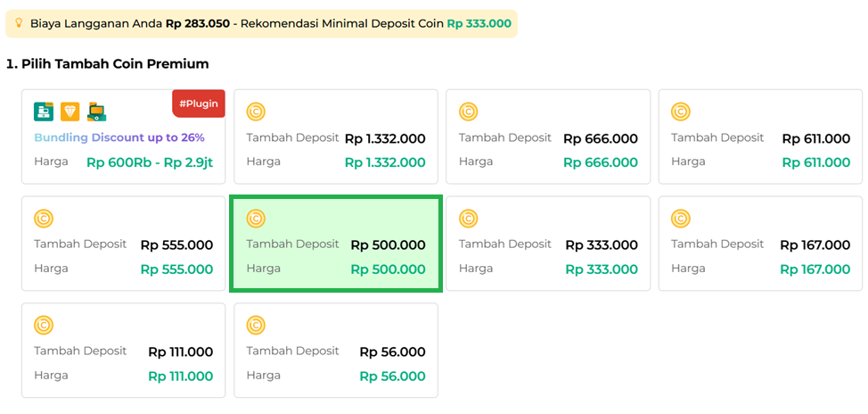Click the coin icon on Rp 56.000 card
868x414 pixels.
tap(256, 326)
